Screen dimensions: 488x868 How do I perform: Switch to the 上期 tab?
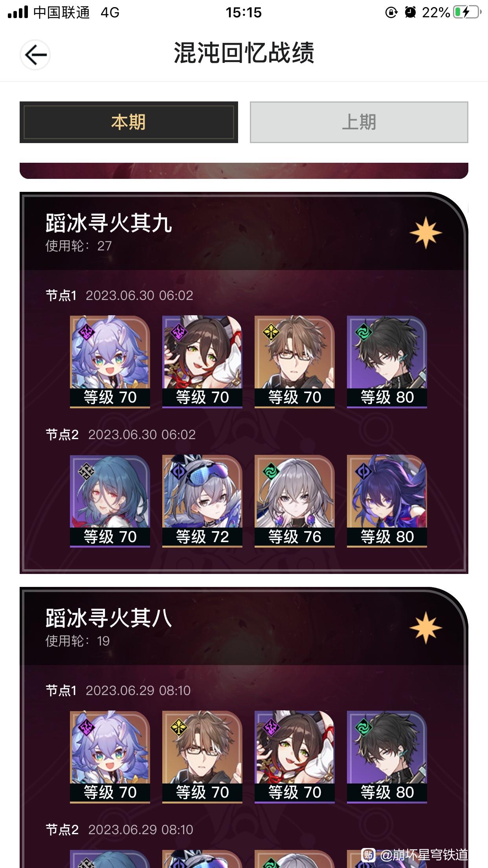pos(359,122)
